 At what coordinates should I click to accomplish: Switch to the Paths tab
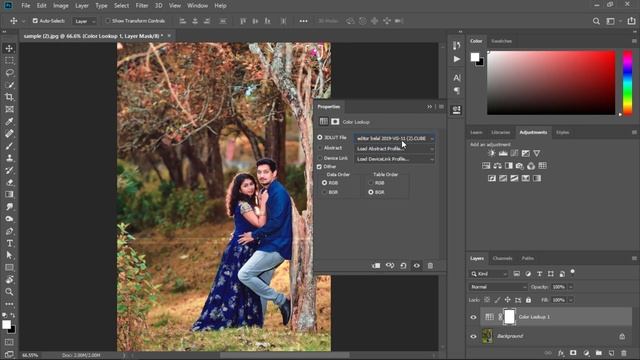(527, 258)
